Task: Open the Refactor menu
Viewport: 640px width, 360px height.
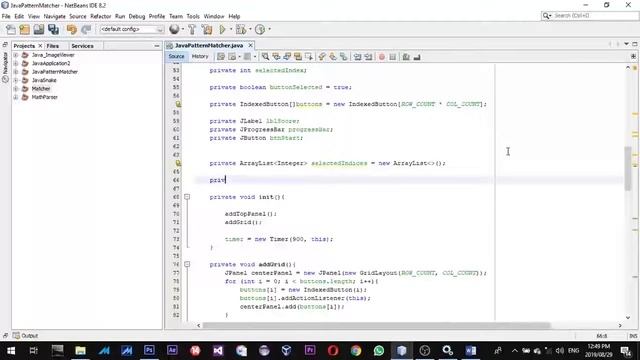Action: point(100,16)
